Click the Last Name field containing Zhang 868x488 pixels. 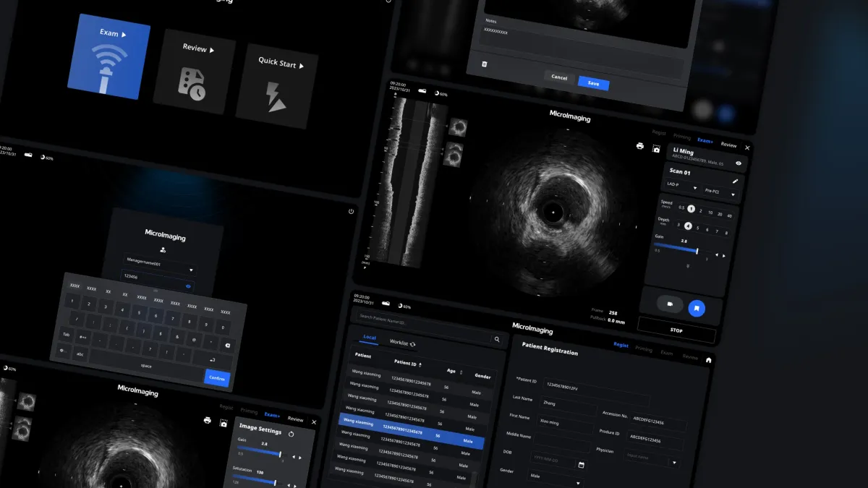coord(567,405)
